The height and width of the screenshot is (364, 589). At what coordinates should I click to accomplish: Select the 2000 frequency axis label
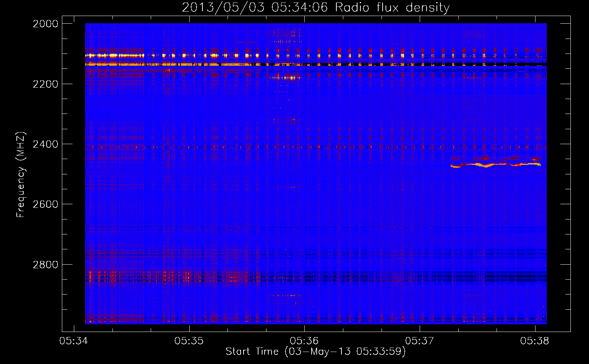46,24
